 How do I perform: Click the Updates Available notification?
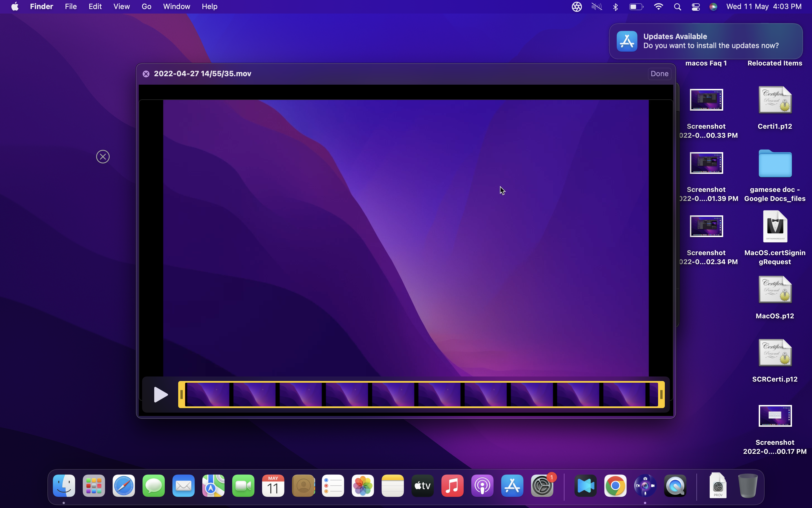point(706,41)
